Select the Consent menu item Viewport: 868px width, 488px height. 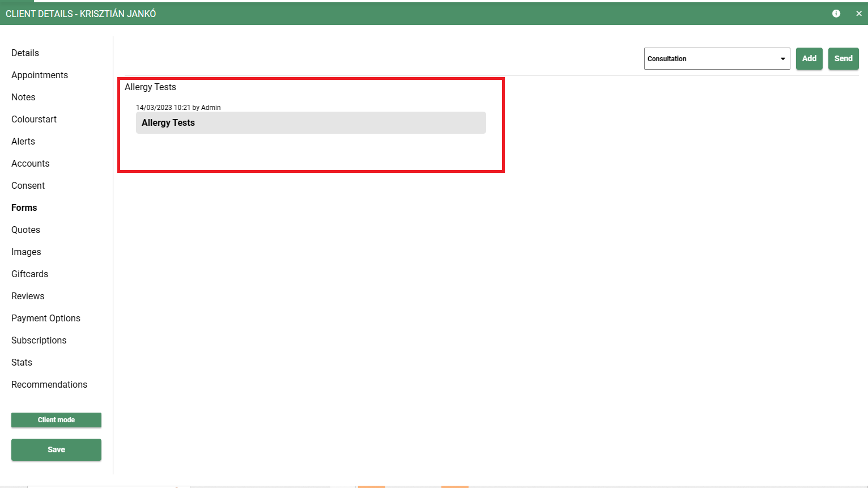pyautogui.click(x=28, y=186)
